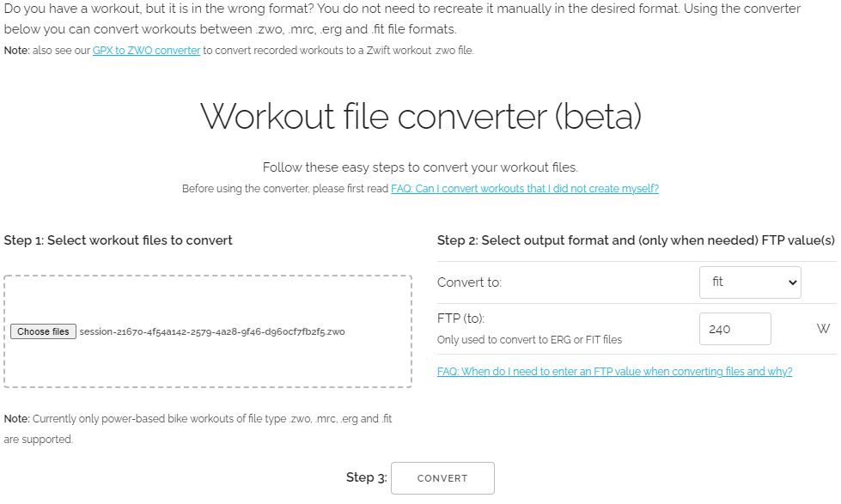Open the GPX to ZWO converter link
Image resolution: width=841 pixels, height=504 pixels.
146,51
